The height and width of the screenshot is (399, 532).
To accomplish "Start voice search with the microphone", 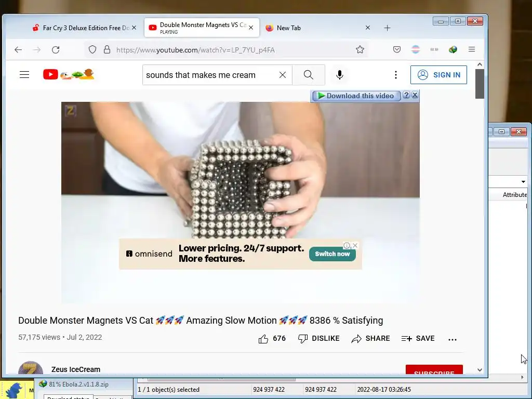I will 340,75.
